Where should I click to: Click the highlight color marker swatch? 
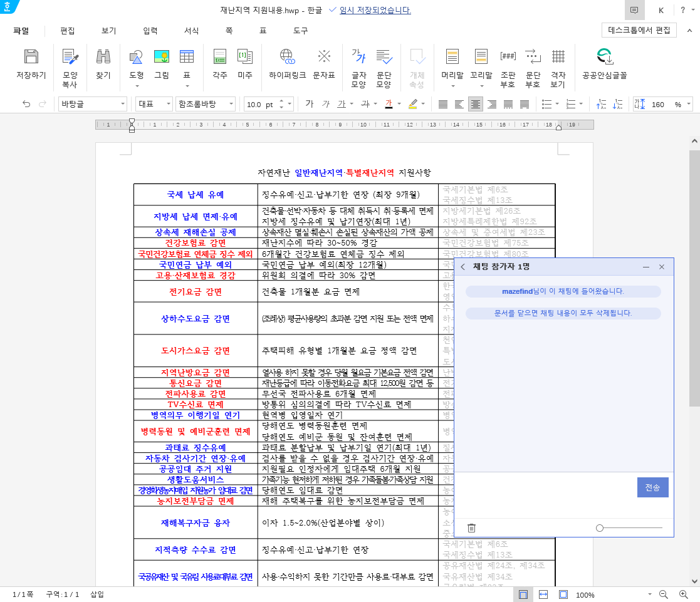point(413,104)
